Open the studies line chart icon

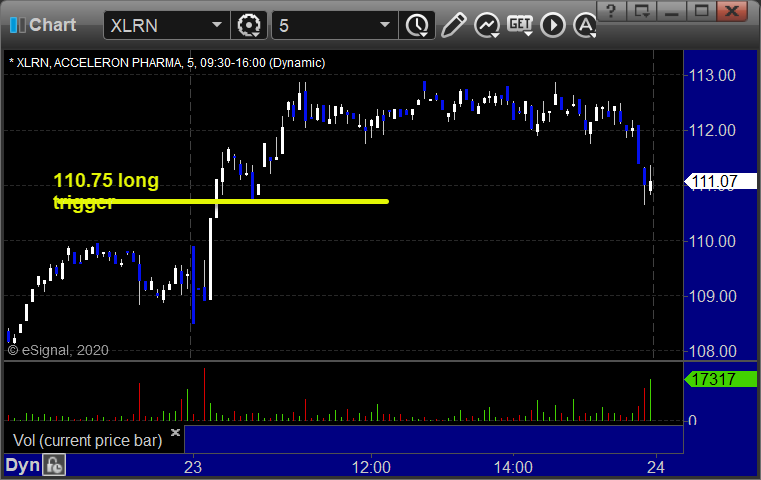(487, 25)
